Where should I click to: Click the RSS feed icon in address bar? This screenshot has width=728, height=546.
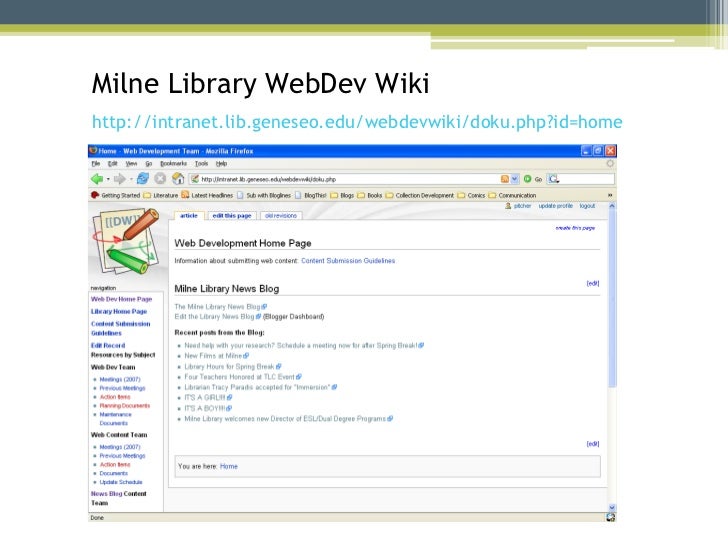point(505,179)
